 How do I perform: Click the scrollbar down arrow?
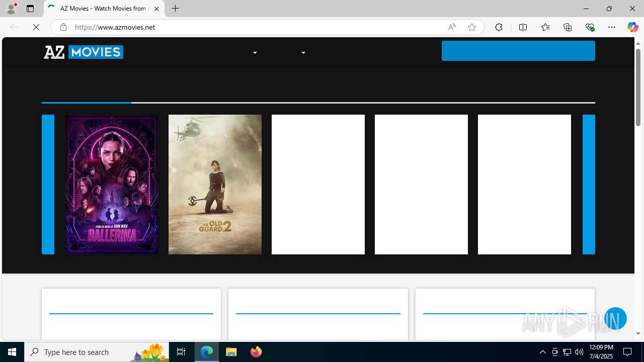(x=638, y=333)
